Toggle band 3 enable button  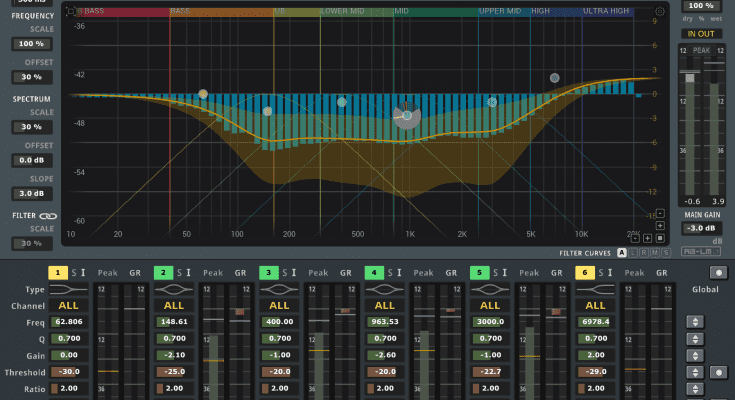click(268, 272)
